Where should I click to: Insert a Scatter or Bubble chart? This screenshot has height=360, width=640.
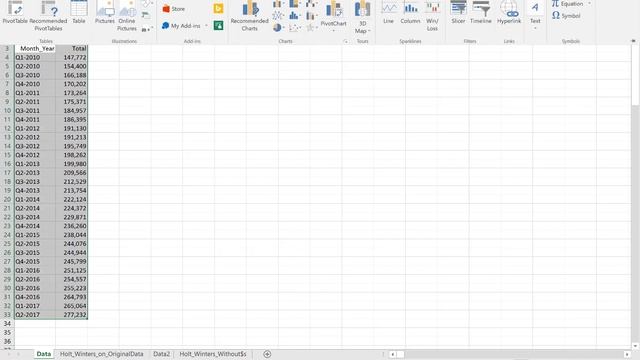click(295, 28)
